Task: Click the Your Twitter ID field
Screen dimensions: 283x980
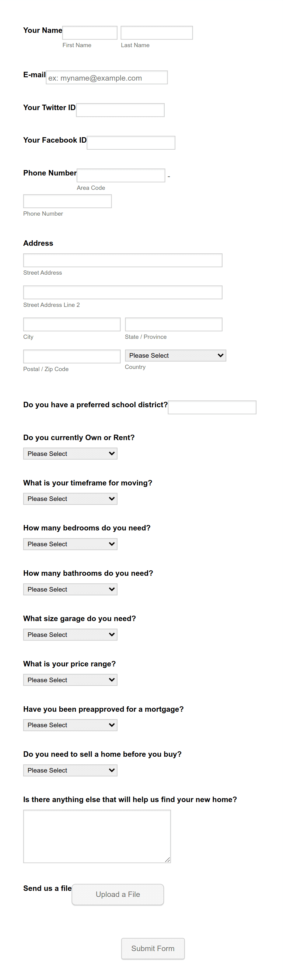Action: pos(120,110)
